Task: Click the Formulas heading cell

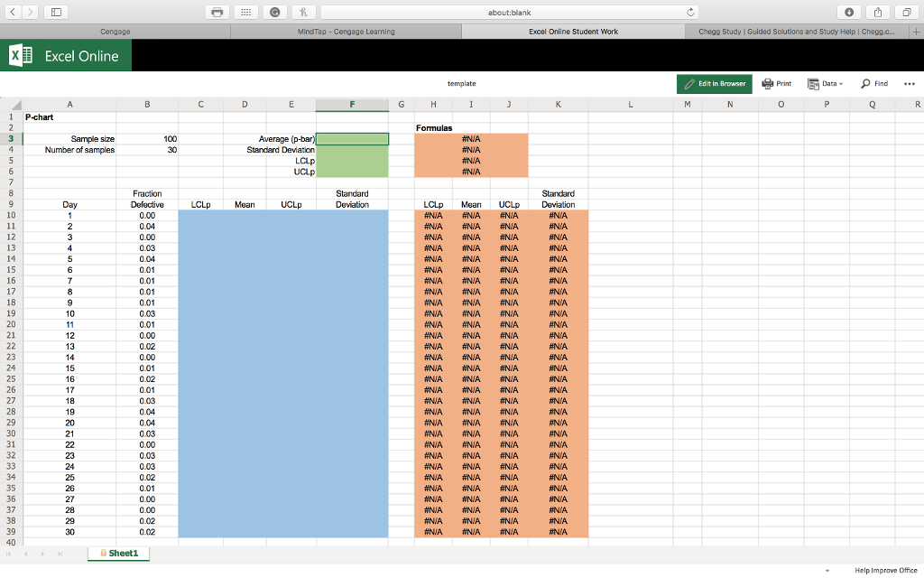Action: point(434,128)
